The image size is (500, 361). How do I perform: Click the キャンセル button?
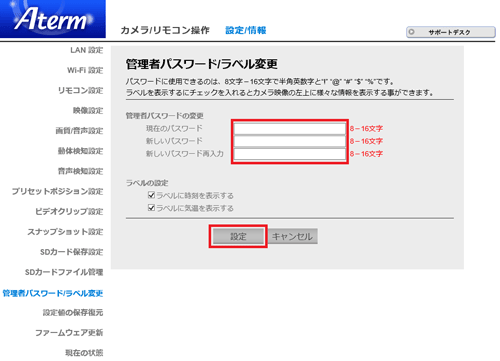293,236
